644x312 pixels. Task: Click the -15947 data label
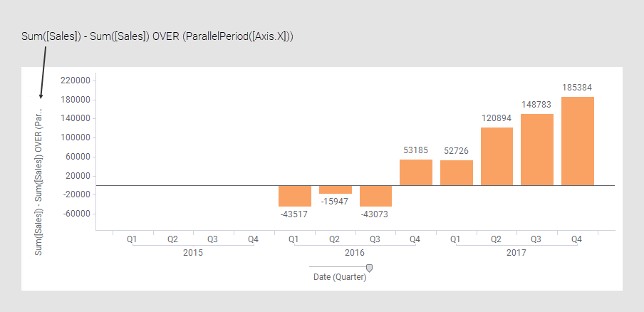[x=335, y=202]
